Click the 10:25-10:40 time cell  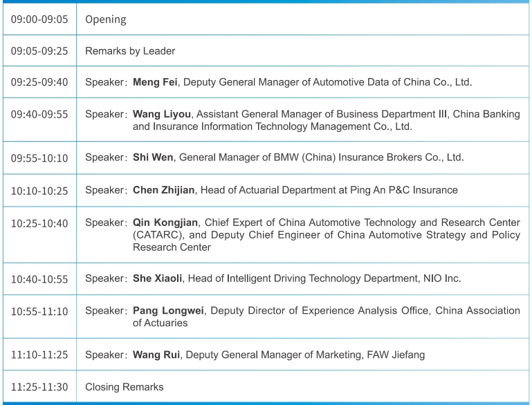[39, 223]
